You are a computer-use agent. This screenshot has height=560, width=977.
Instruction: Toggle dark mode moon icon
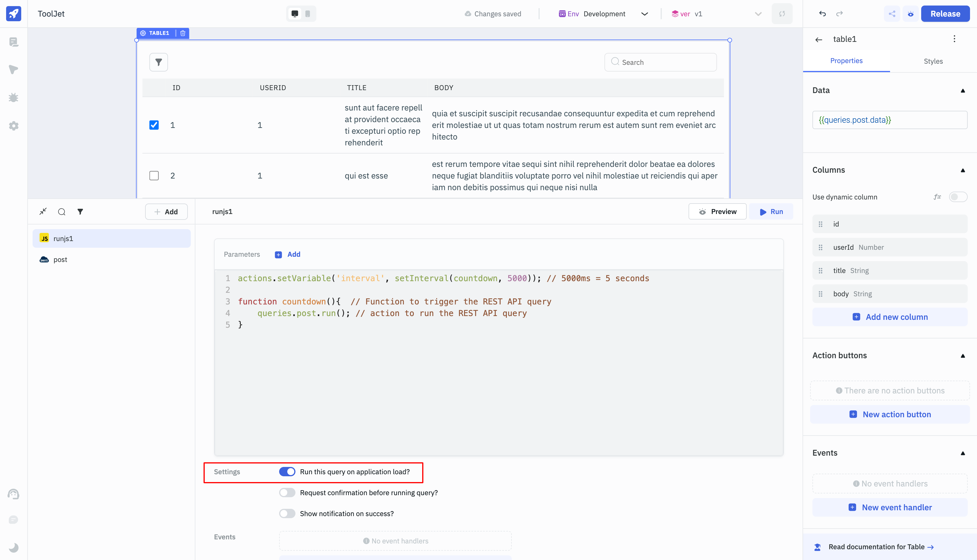pyautogui.click(x=13, y=547)
